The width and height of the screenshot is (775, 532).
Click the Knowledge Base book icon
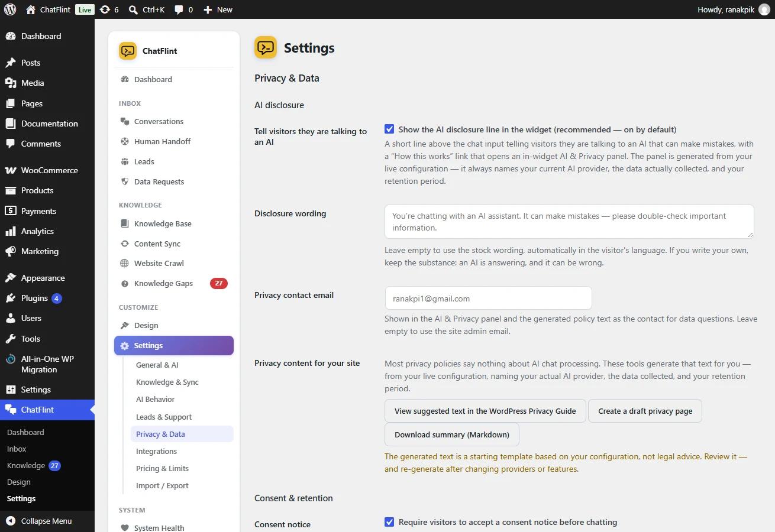pyautogui.click(x=125, y=223)
